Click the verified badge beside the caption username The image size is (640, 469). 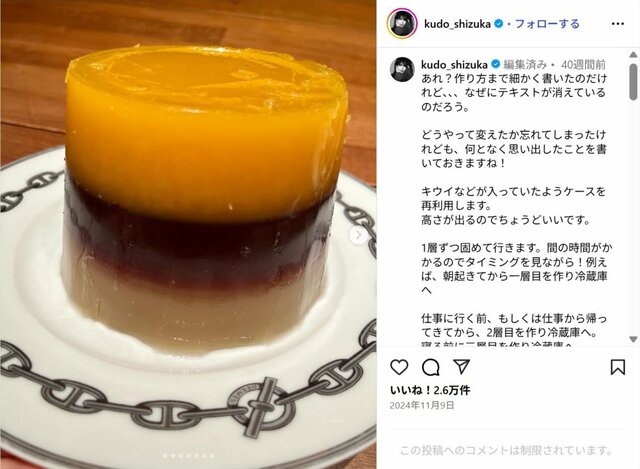coord(496,64)
